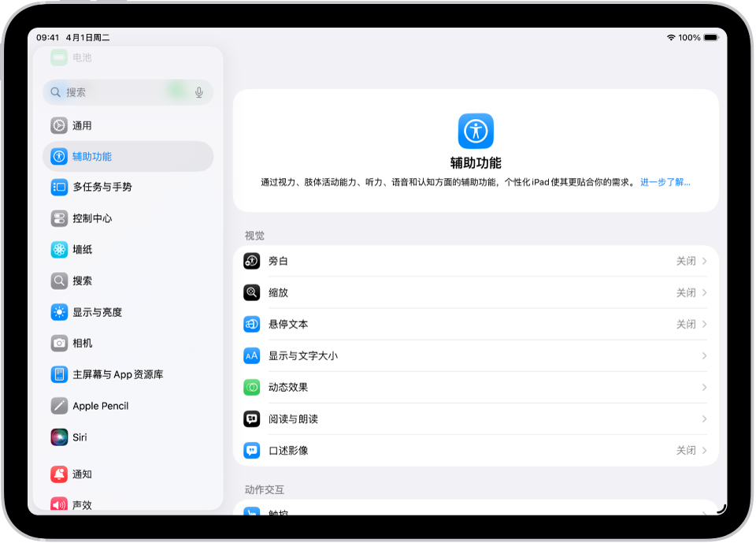Click the 动态效果 (Motion) icon

(251, 387)
